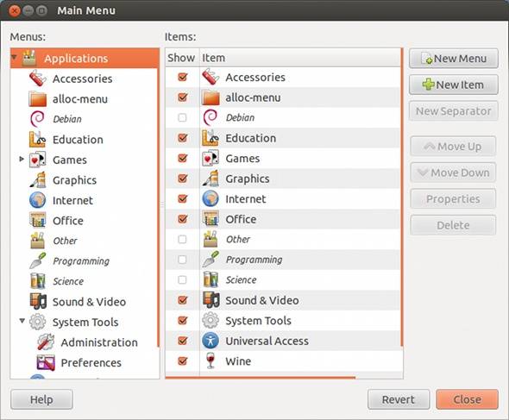This screenshot has width=509, height=420.
Task: Click the Education icon in Menus tree
Action: [x=38, y=139]
